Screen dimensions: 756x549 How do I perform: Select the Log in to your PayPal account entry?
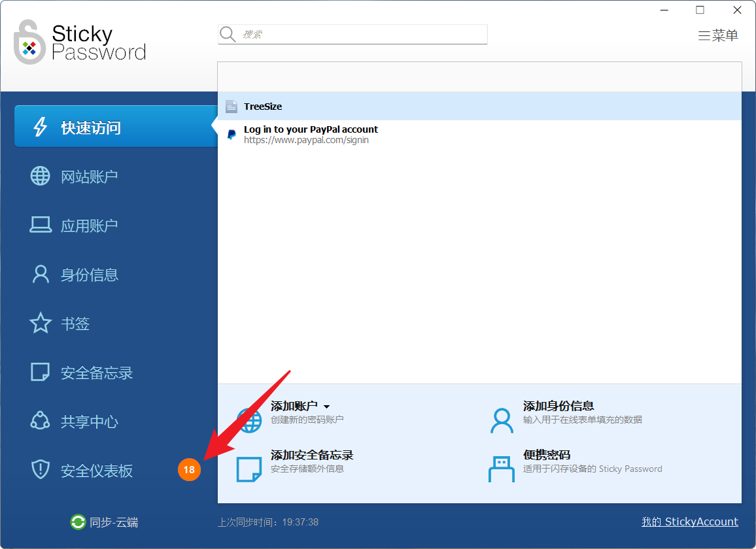(x=479, y=135)
